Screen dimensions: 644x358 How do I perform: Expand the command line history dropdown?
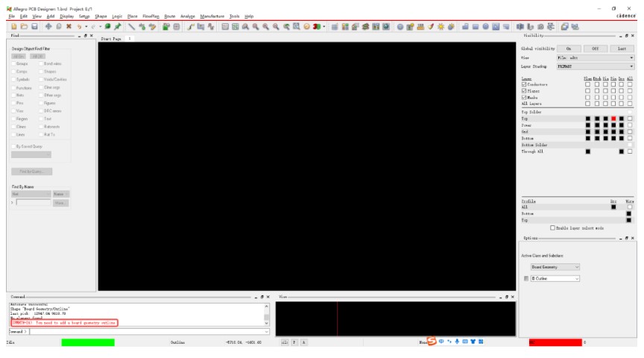tap(266, 331)
